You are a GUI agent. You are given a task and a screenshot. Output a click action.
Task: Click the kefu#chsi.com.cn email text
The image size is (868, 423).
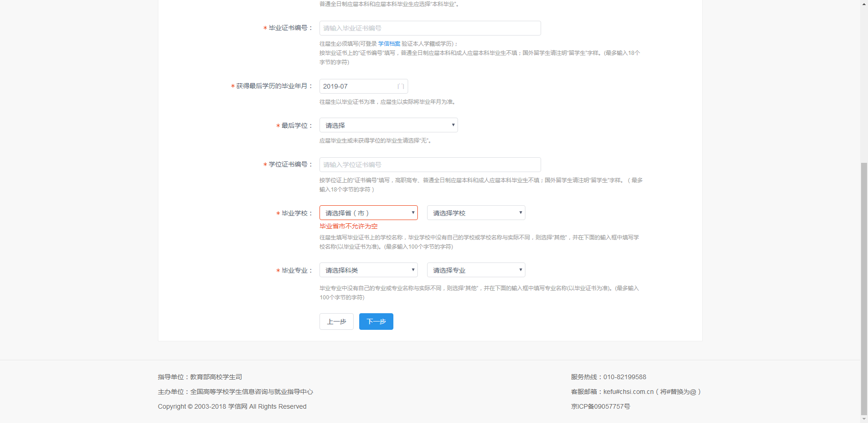point(628,392)
